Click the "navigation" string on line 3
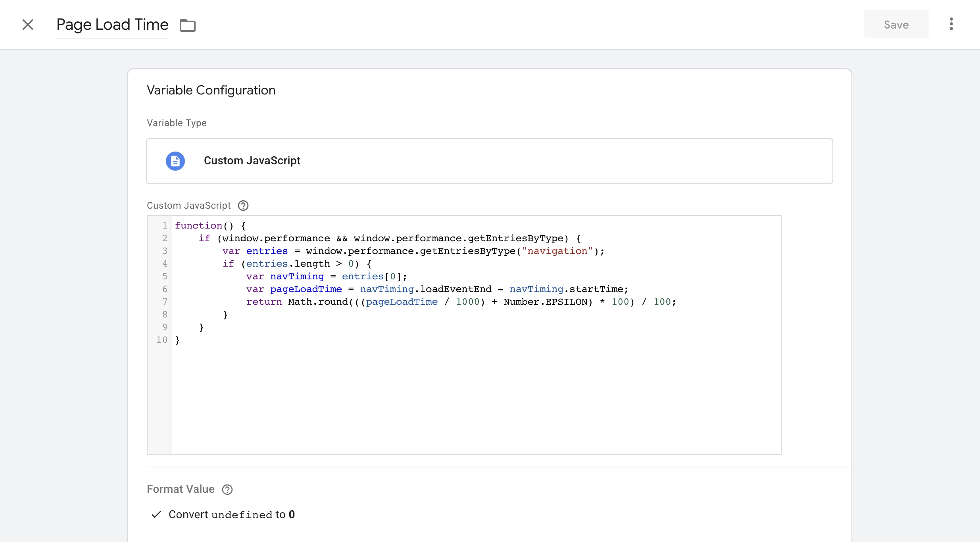Viewport: 980px width, 542px height. click(x=557, y=251)
